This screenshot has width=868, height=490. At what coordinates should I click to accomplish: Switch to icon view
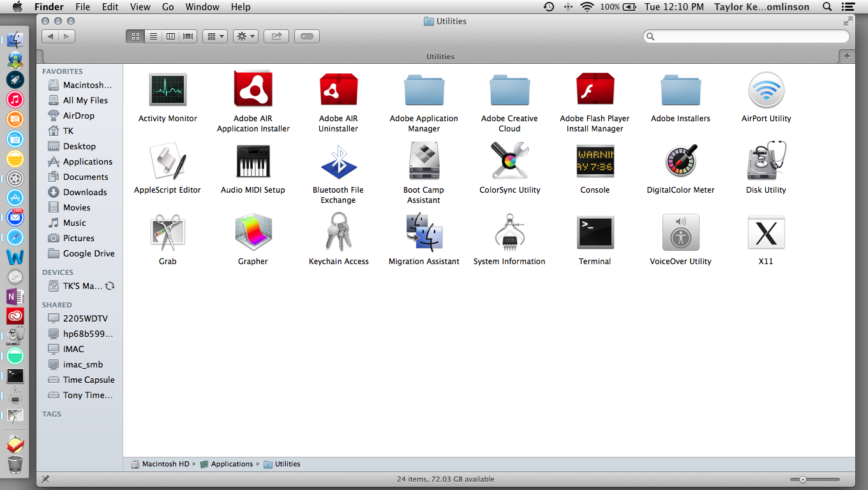(135, 36)
